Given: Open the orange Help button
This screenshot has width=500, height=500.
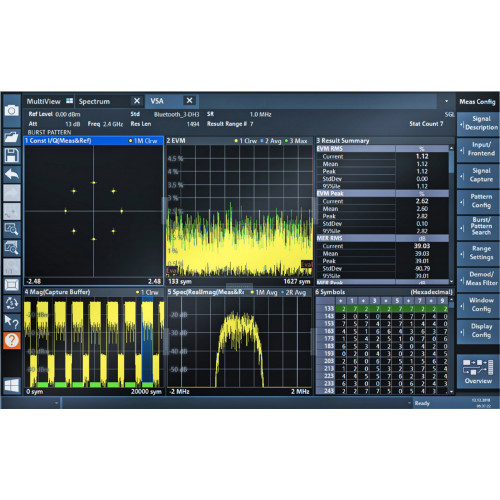Looking at the screenshot, I should click(x=12, y=340).
